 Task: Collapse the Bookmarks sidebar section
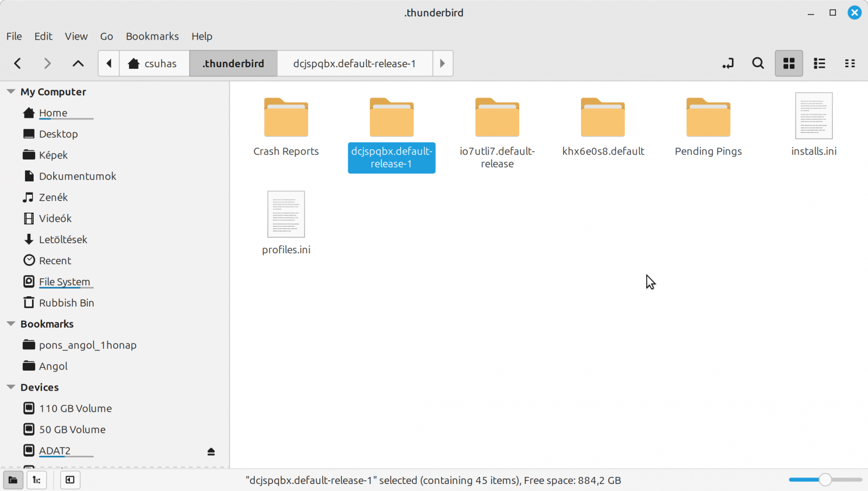point(11,324)
